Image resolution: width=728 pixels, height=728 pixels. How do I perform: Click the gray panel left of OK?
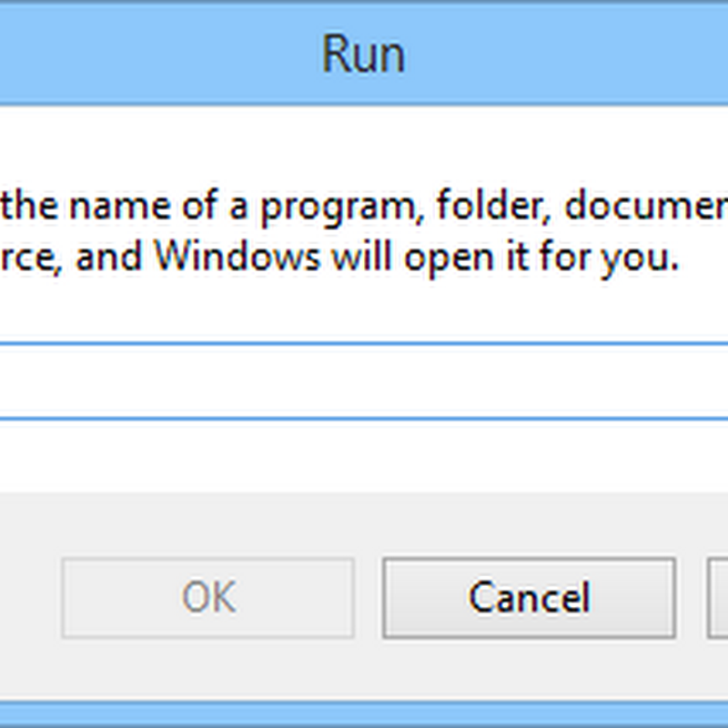[30, 598]
